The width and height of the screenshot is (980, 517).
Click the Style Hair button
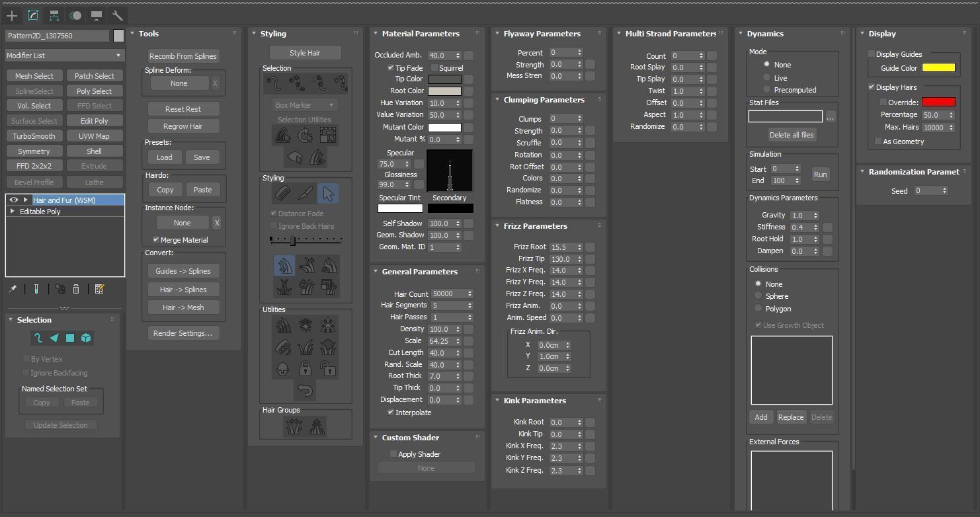point(305,53)
